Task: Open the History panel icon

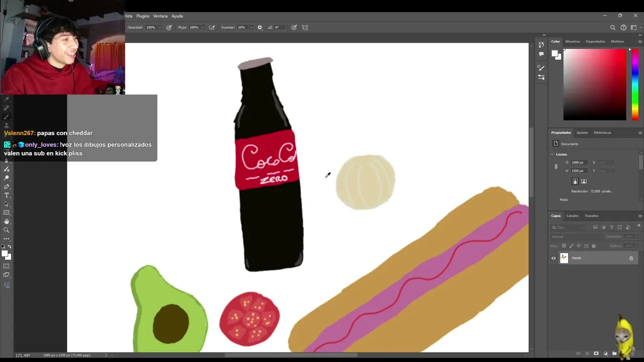Action: pos(541,45)
